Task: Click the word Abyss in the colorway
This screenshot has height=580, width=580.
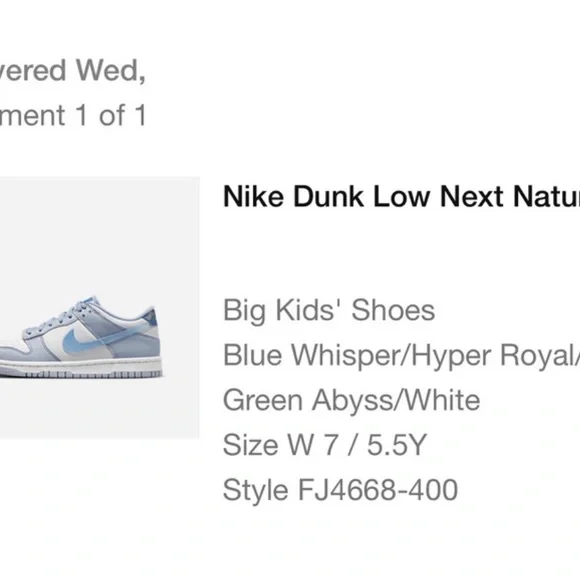Action: 350,400
